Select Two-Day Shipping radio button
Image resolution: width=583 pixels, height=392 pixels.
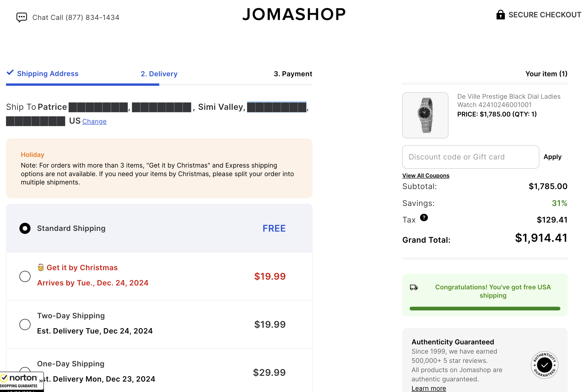[25, 324]
